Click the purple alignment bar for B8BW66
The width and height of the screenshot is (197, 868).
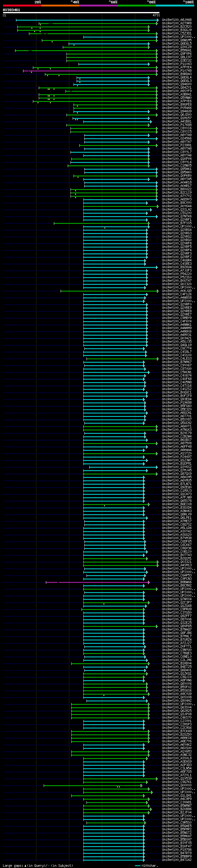pyautogui.click(x=98, y=582)
